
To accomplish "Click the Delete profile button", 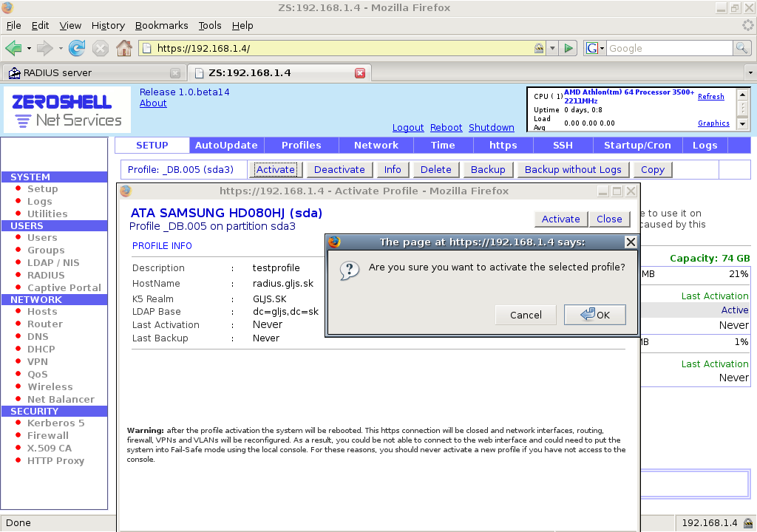I will point(436,169).
